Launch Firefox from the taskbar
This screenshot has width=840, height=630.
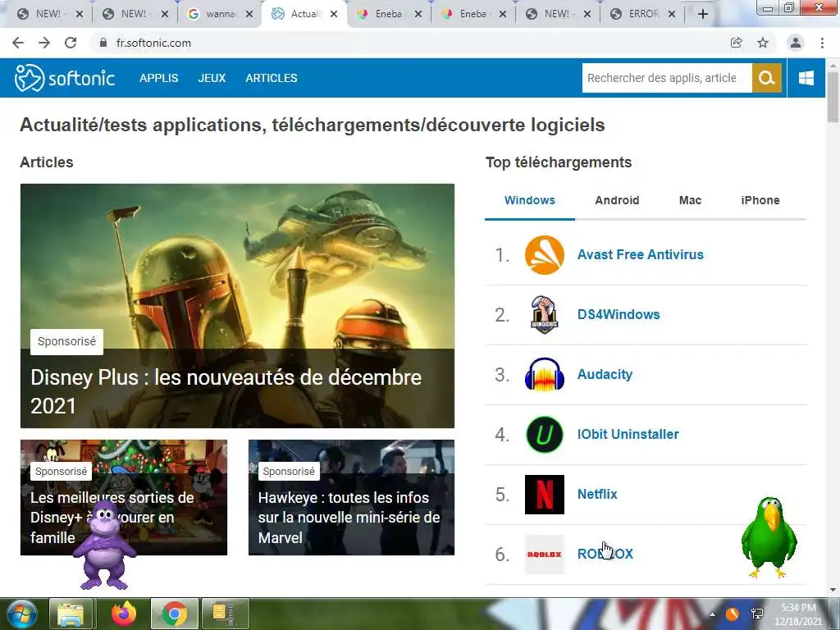[x=124, y=614]
